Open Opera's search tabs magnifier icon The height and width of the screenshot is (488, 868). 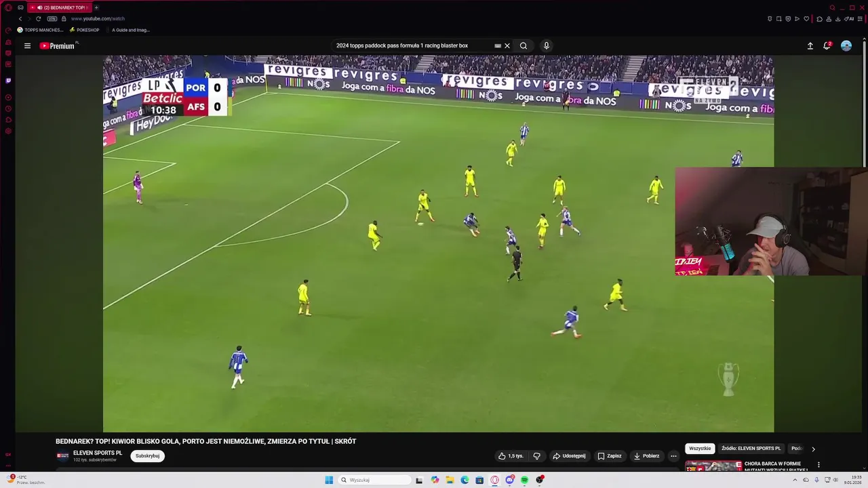[833, 7]
